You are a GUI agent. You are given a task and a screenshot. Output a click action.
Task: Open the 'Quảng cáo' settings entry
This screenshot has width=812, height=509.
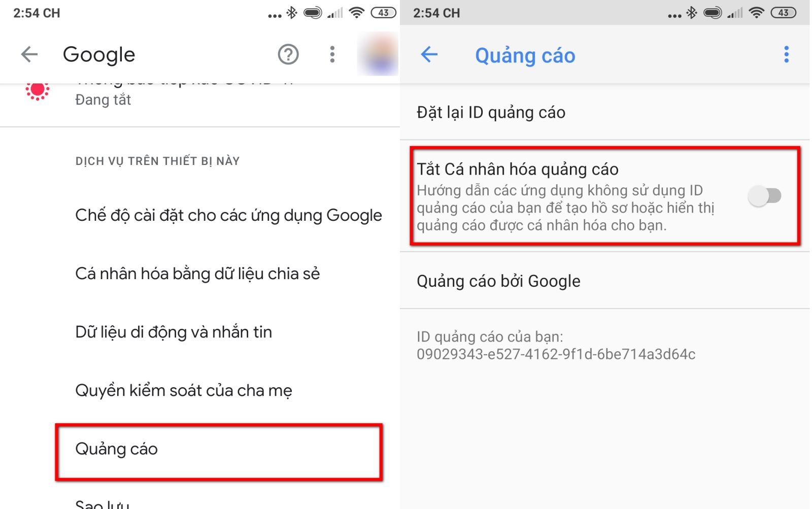tap(219, 452)
